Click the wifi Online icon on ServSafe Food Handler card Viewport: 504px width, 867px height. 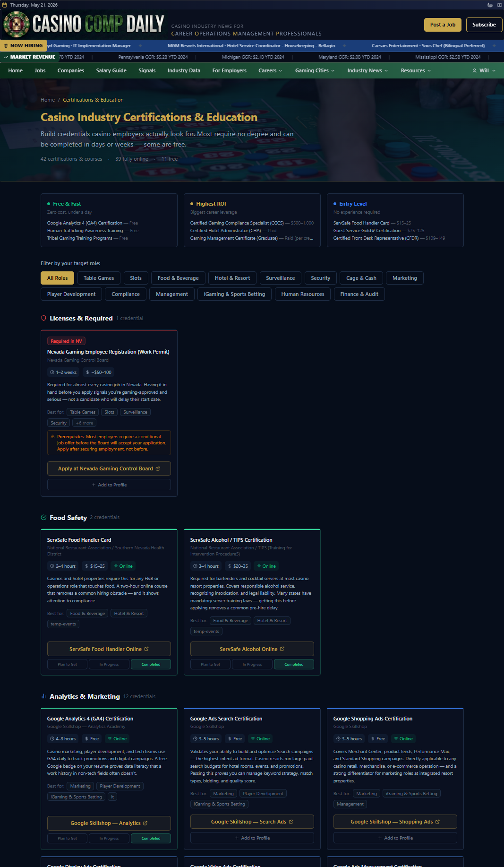[116, 566]
